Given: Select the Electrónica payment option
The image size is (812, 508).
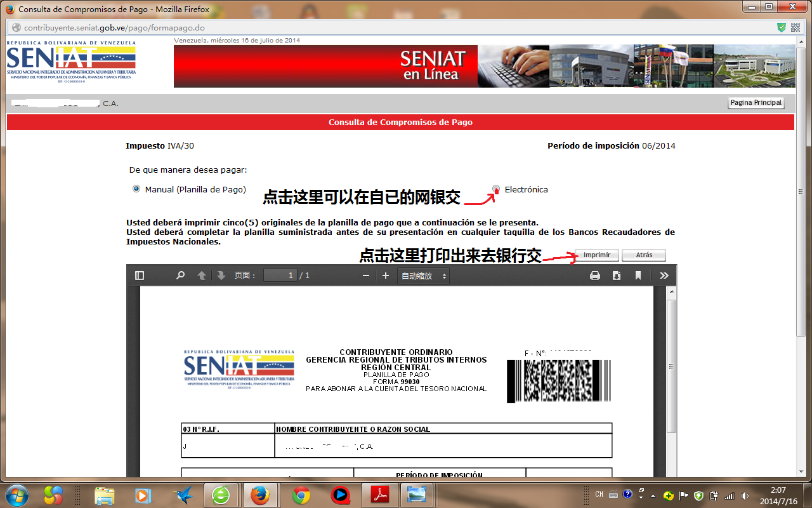Looking at the screenshot, I should tap(496, 189).
